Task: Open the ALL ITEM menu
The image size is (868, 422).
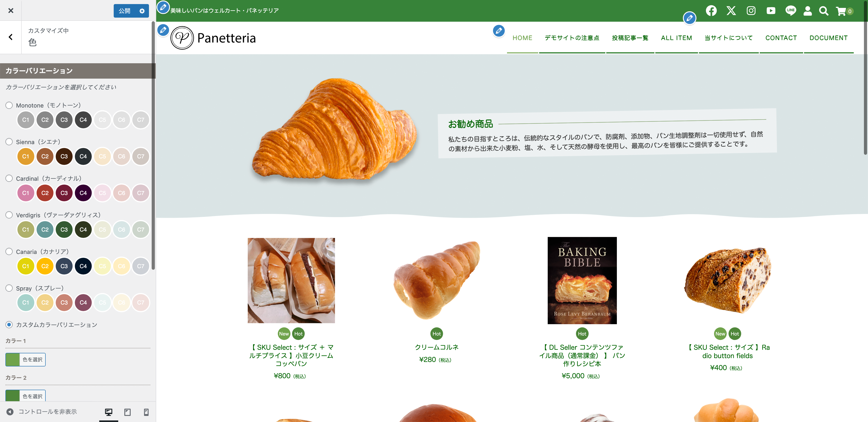Action: tap(676, 38)
